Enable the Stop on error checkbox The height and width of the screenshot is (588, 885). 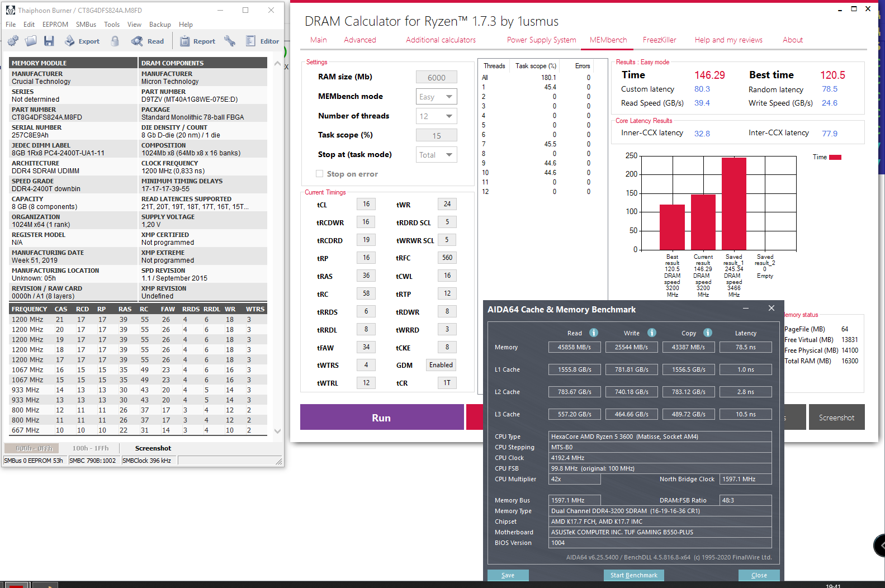coord(320,173)
